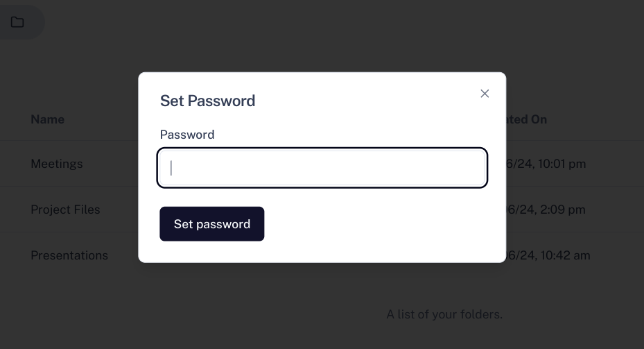This screenshot has width=644, height=349.
Task: Close the Set Password dialog
Action: [x=485, y=94]
